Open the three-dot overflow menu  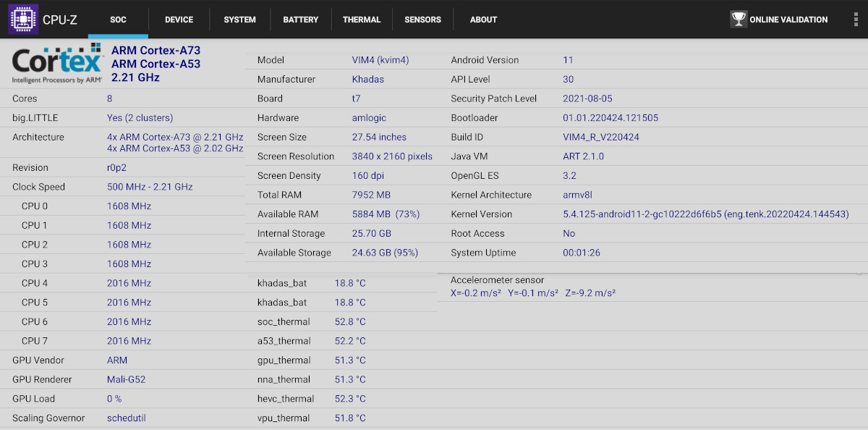[856, 20]
